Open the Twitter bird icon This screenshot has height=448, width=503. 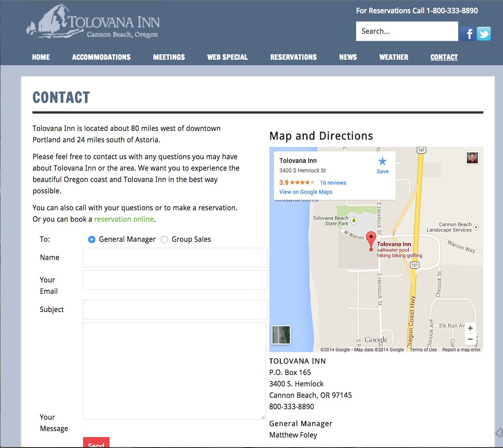tap(484, 34)
